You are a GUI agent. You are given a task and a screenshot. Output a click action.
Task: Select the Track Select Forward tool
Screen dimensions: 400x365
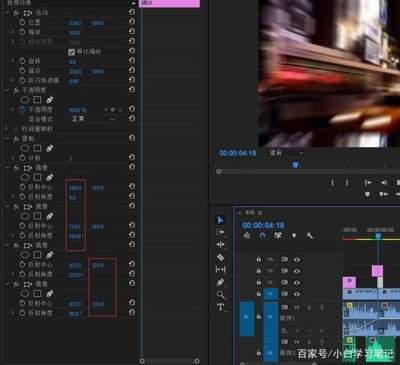[220, 232]
